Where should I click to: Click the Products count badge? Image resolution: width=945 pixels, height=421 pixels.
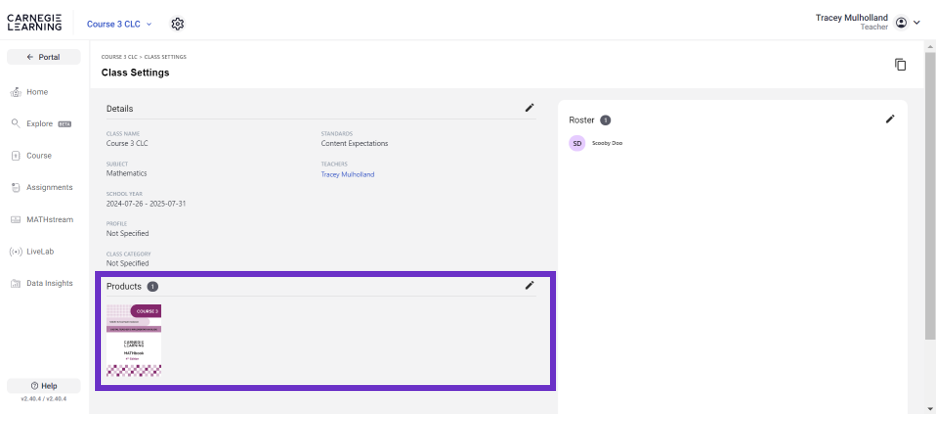click(x=152, y=287)
